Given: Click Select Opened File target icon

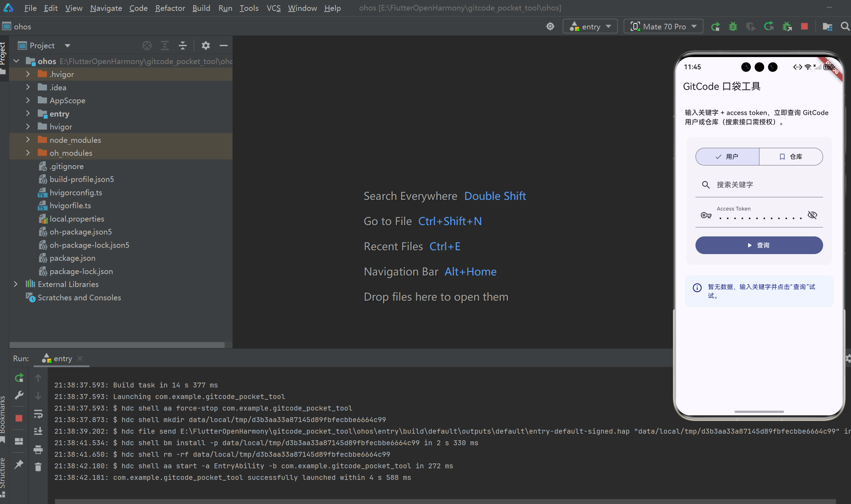Looking at the screenshot, I should 147,45.
